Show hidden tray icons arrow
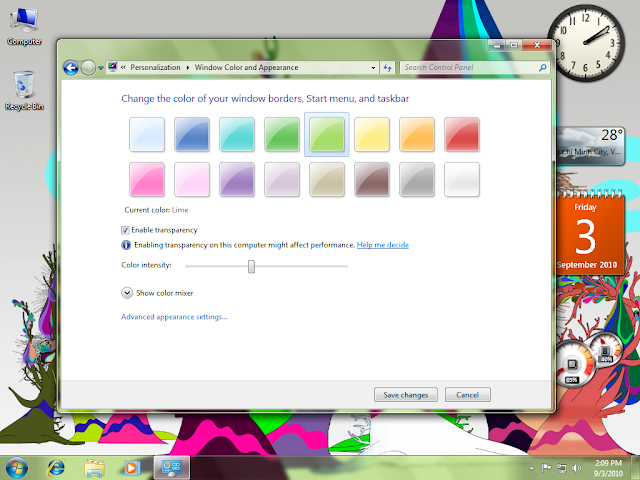Screen dimensions: 640x480 pyautogui.click(x=531, y=468)
